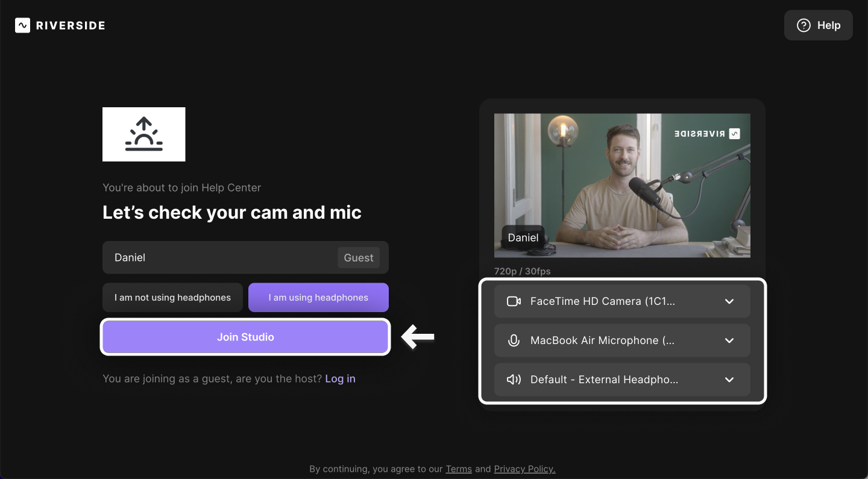868x479 pixels.
Task: Open the Terms link
Action: click(458, 469)
